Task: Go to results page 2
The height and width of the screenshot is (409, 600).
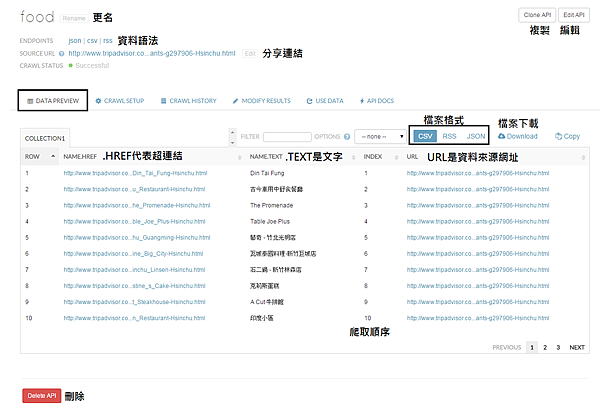Action: coord(545,347)
